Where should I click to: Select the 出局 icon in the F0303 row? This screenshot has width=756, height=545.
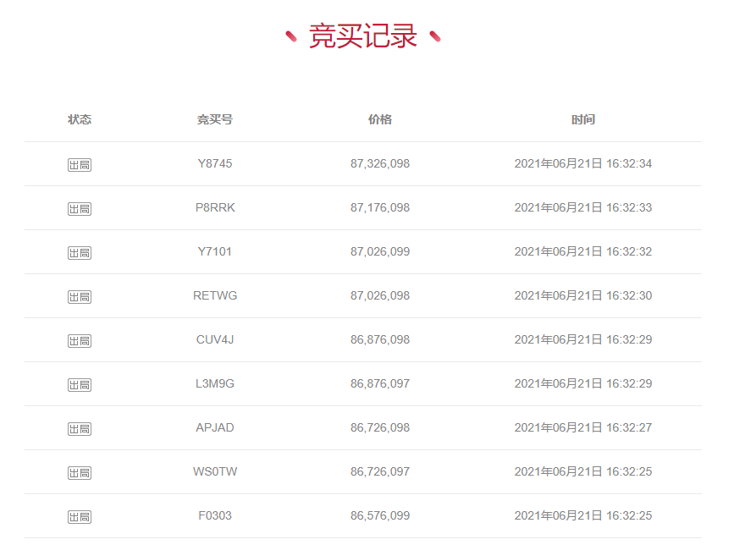(x=80, y=516)
